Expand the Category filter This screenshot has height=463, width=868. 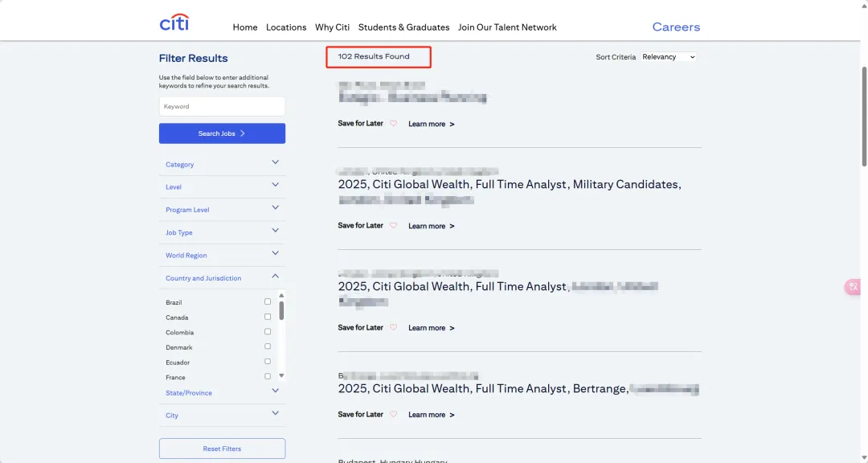[222, 164]
